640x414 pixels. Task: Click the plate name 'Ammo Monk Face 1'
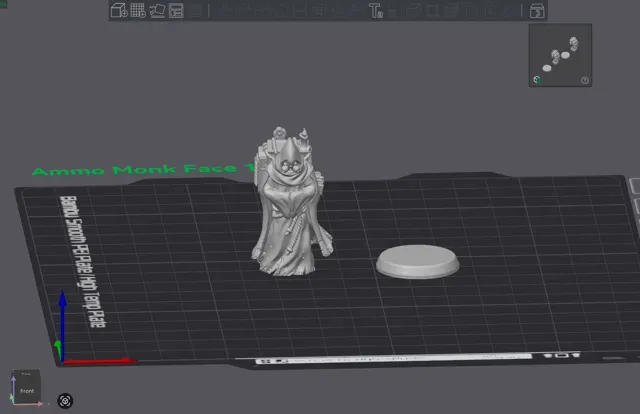pyautogui.click(x=143, y=169)
